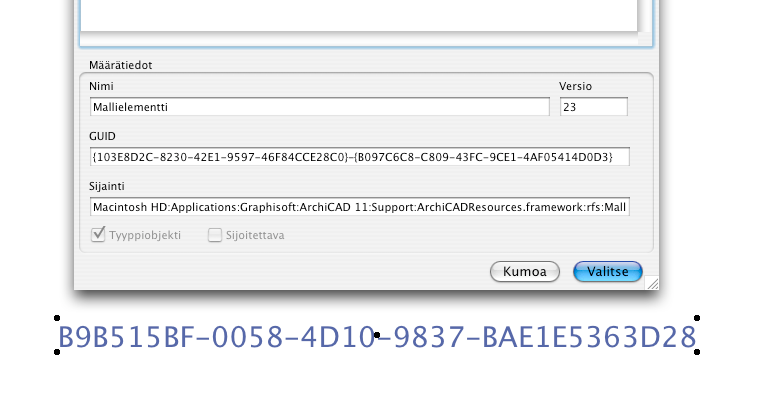
Task: Click the GUID label above the field
Action: 102,136
